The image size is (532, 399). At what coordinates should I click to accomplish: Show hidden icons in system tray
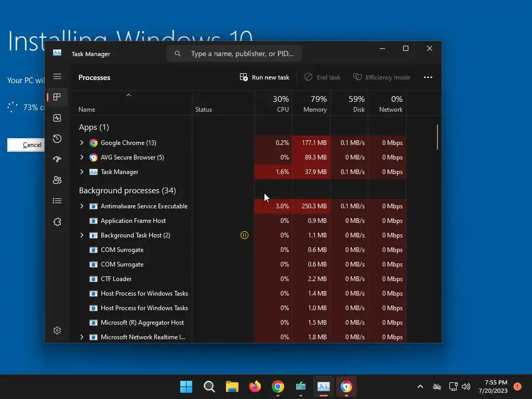(420, 387)
